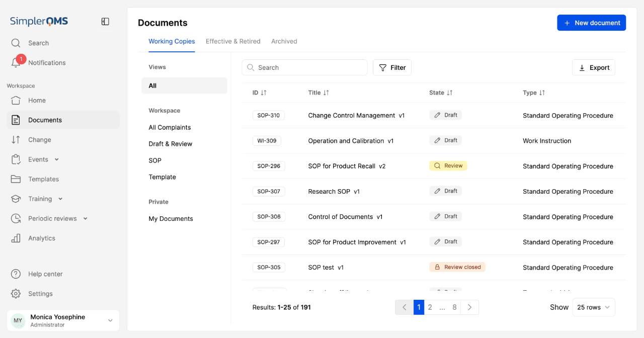Click the Review closed badge for SOP-305
The height and width of the screenshot is (338, 644).
457,267
